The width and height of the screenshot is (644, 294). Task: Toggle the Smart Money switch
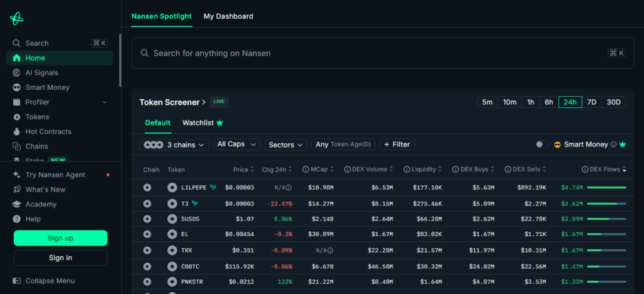pos(541,144)
